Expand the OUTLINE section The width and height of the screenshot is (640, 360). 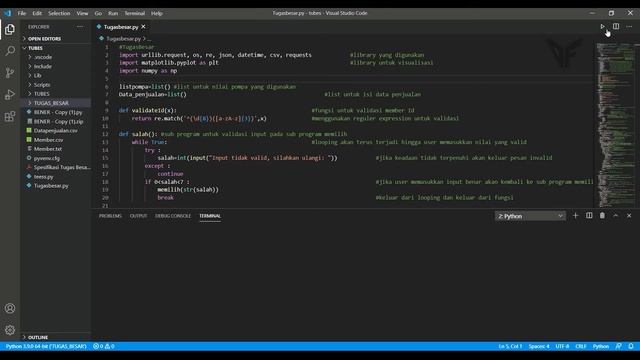[x=38, y=338]
